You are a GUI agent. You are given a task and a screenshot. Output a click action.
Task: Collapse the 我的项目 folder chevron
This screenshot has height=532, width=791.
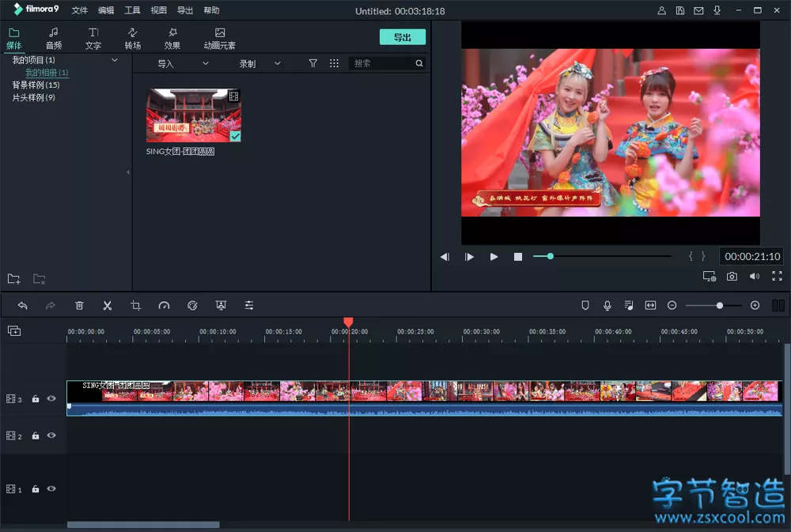[x=115, y=60]
